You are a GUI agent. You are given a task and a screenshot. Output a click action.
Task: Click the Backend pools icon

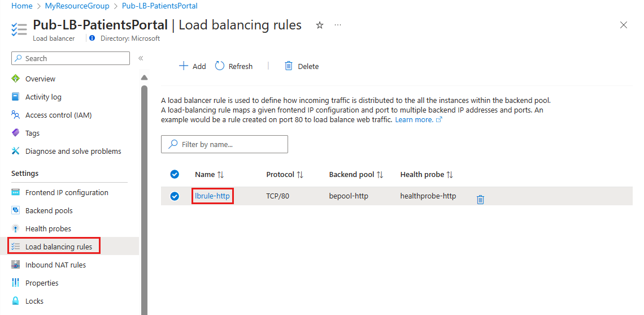(x=16, y=210)
